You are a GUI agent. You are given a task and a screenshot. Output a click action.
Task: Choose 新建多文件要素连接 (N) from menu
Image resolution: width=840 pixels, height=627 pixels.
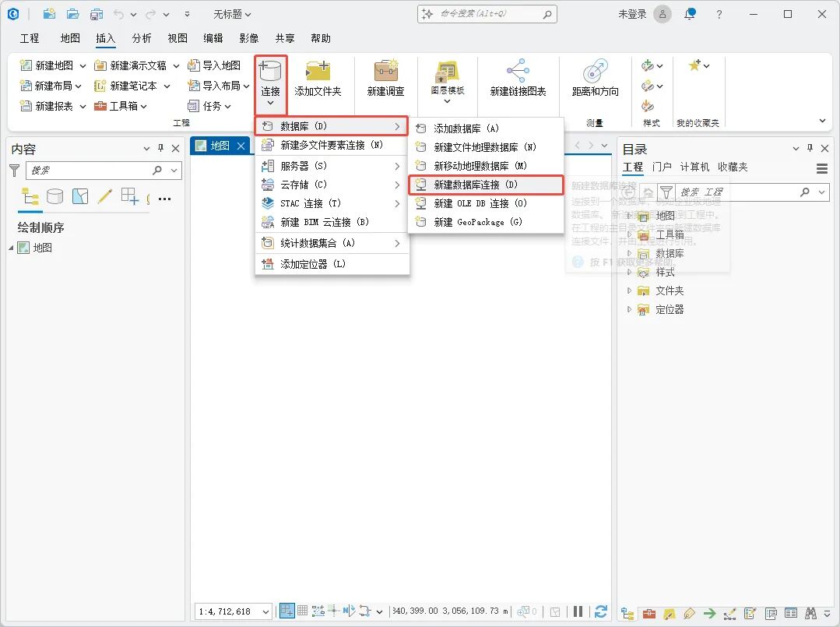(332, 145)
